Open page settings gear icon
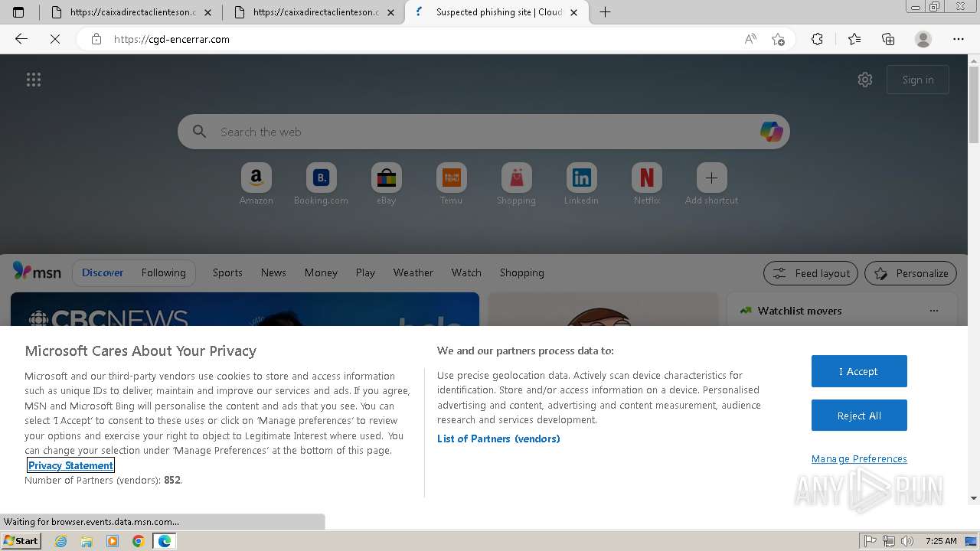 [865, 80]
